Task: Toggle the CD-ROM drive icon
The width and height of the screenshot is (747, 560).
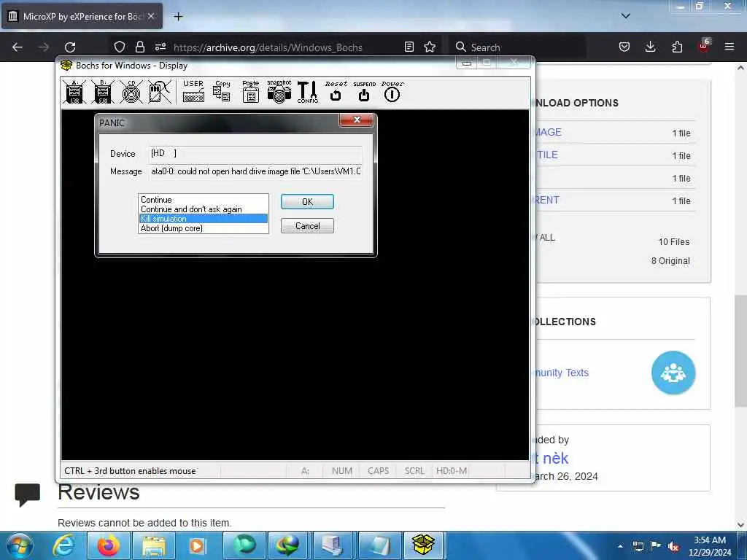Action: pos(131,91)
